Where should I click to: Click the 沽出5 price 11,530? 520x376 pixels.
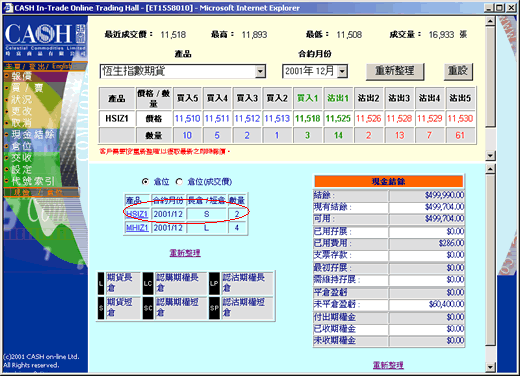pos(460,119)
